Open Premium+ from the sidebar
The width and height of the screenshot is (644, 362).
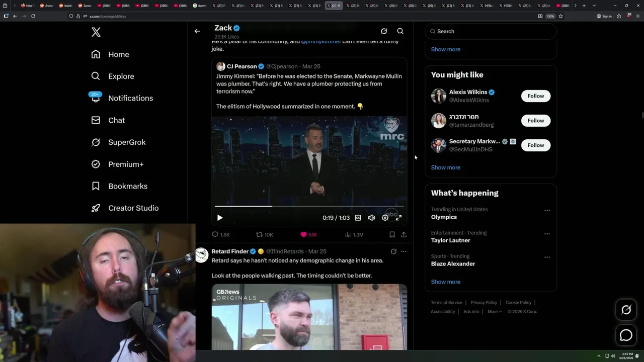point(117,164)
